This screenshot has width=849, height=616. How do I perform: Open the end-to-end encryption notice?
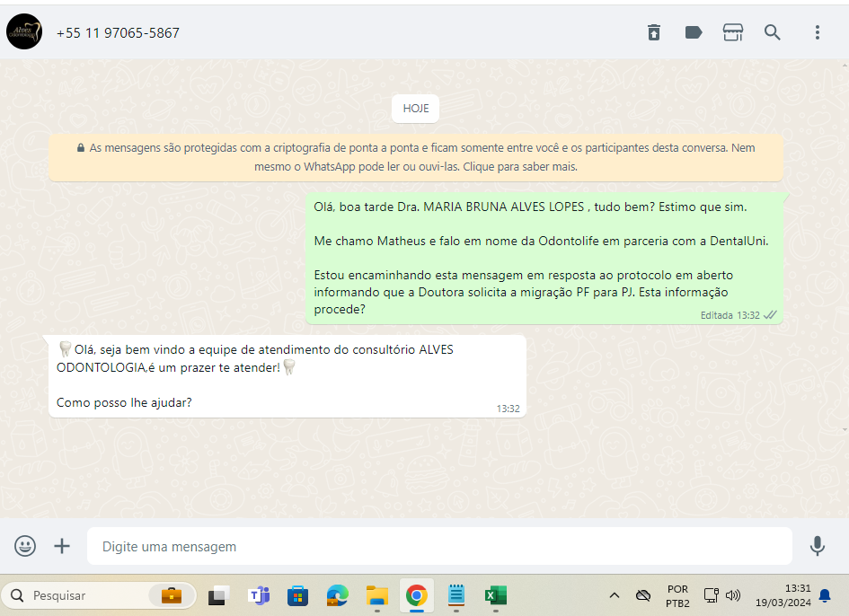click(x=416, y=157)
